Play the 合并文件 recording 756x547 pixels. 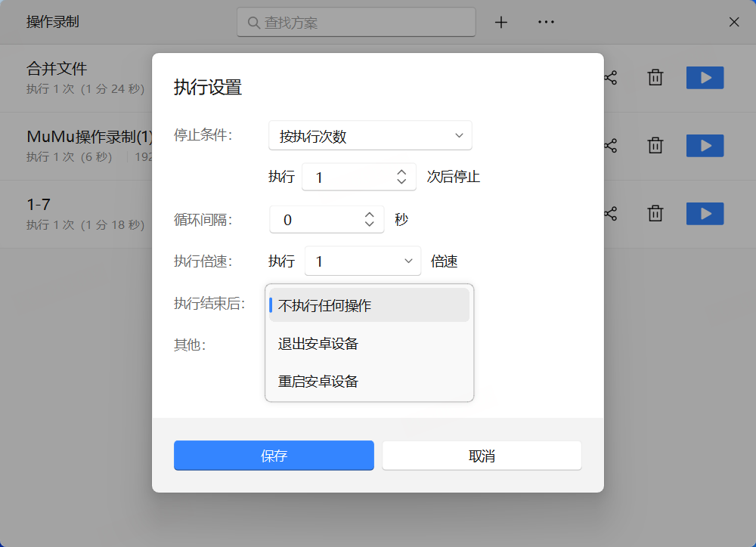705,78
